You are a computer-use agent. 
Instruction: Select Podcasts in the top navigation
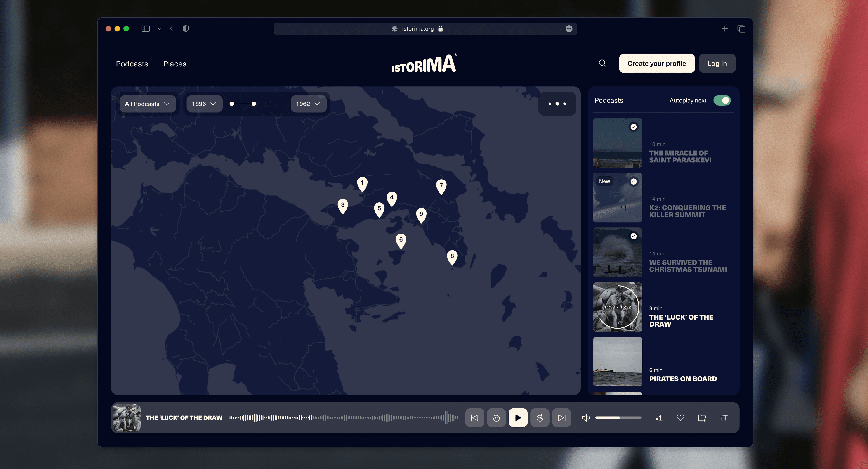tap(132, 64)
